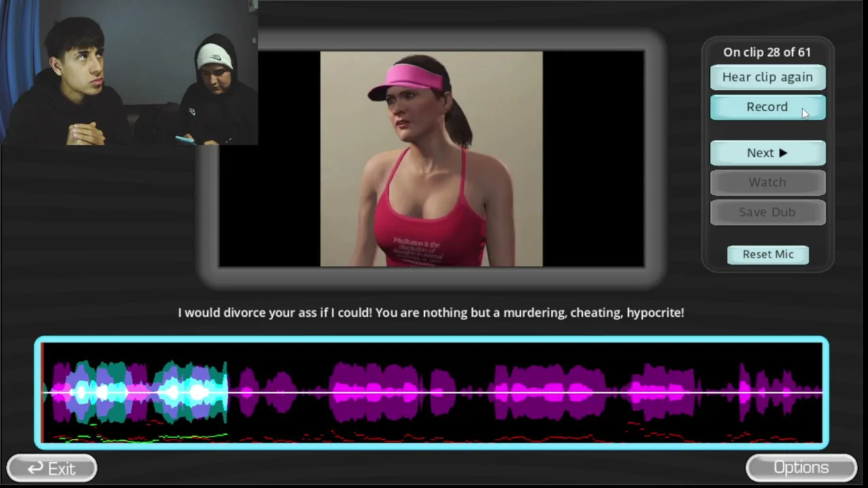868x488 pixels.
Task: Start recording with the Record button
Action: coord(768,107)
